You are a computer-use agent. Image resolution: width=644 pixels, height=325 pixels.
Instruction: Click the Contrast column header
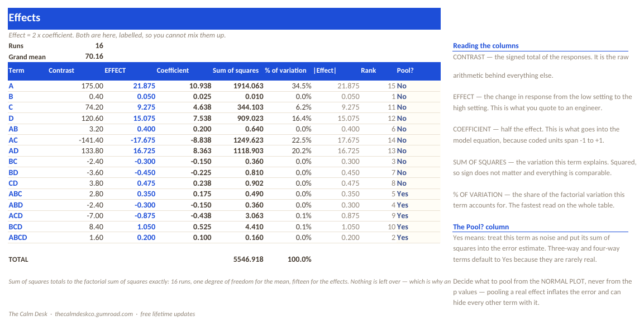coord(61,70)
